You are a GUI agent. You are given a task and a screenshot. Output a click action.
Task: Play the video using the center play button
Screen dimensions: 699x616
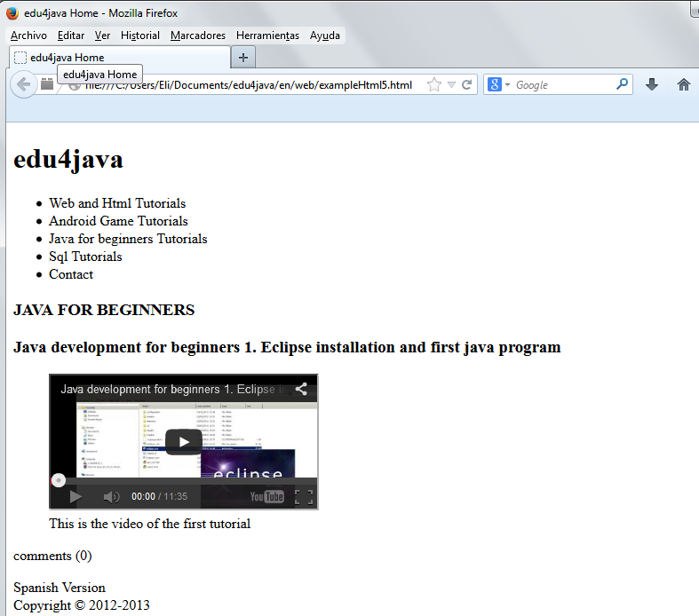click(184, 442)
